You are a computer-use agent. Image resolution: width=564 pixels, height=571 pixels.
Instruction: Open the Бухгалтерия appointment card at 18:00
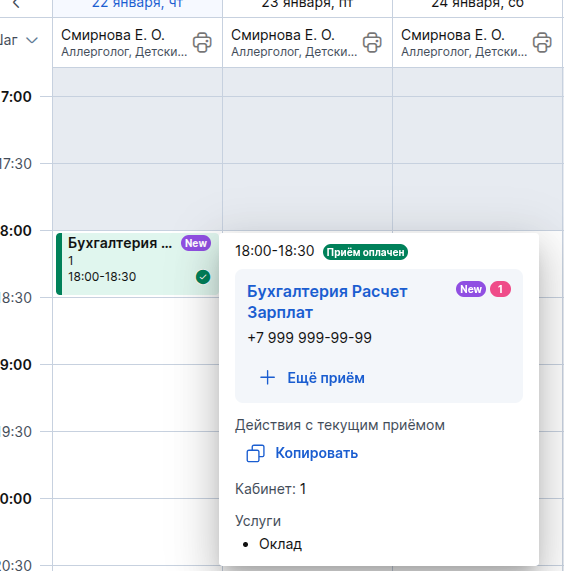137,264
